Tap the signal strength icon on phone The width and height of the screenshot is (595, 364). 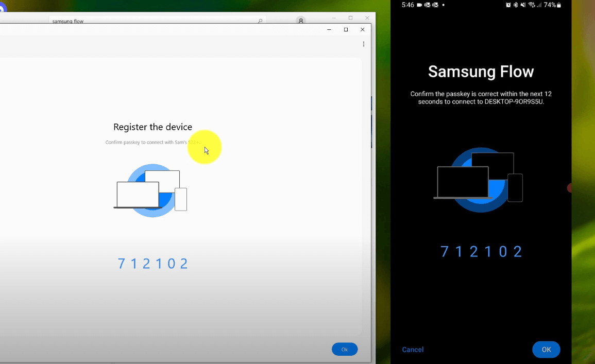coord(539,5)
